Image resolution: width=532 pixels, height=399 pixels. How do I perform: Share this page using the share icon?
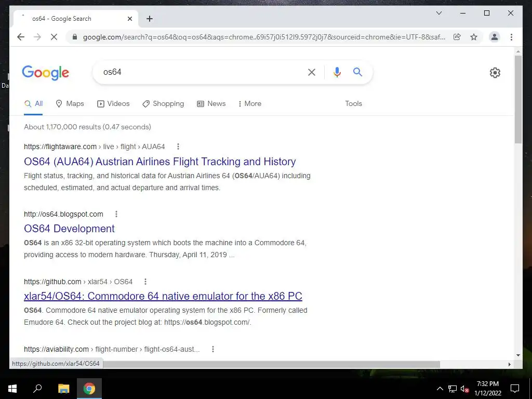[457, 37]
